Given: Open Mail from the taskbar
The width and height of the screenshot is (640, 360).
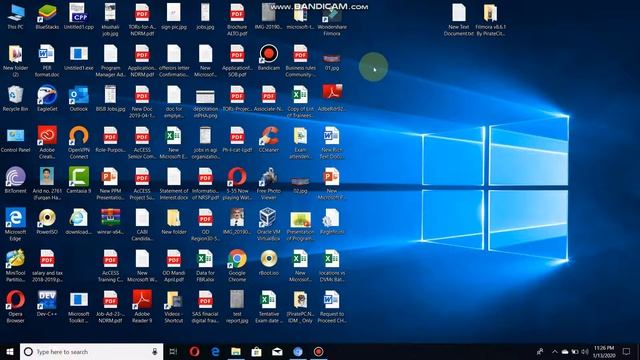Looking at the screenshot, I should click(x=277, y=351).
